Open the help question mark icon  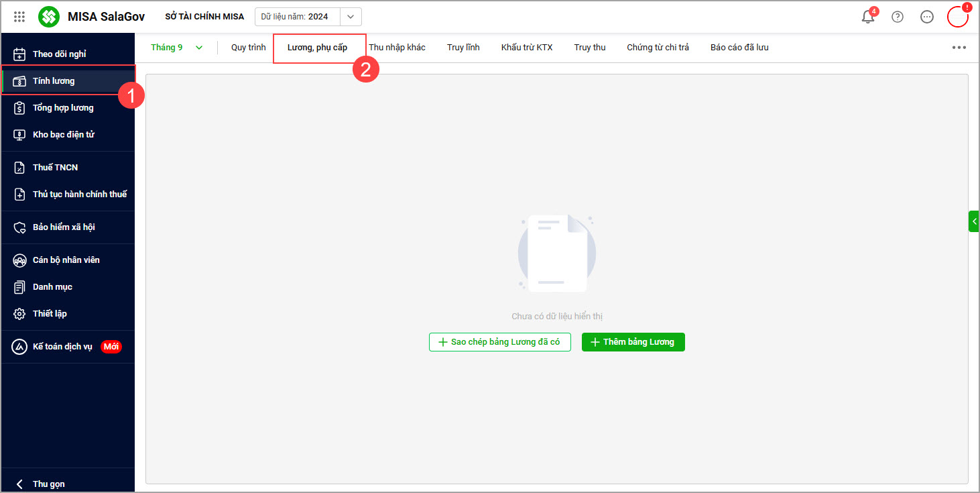898,17
